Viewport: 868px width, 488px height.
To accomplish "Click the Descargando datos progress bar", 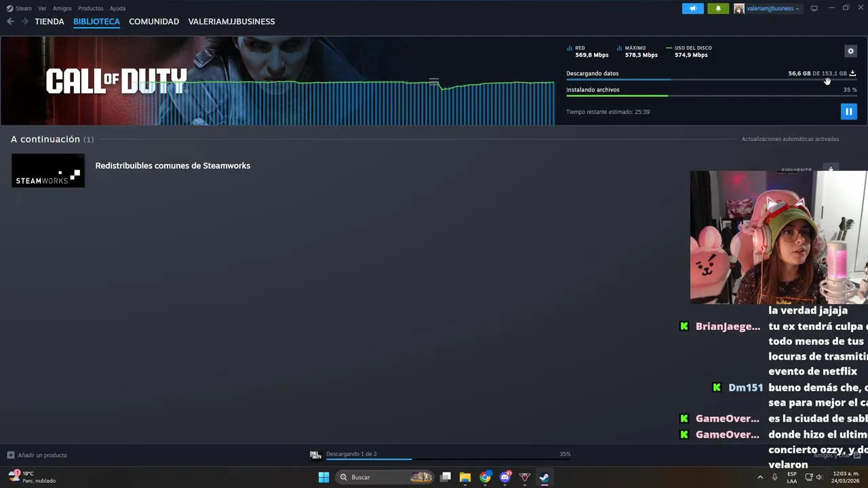I will click(x=711, y=80).
